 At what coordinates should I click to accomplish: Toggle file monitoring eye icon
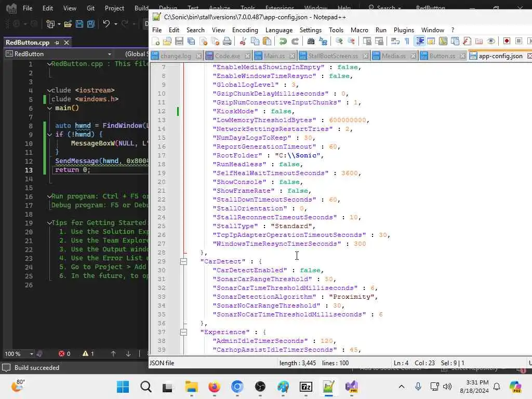click(490, 42)
